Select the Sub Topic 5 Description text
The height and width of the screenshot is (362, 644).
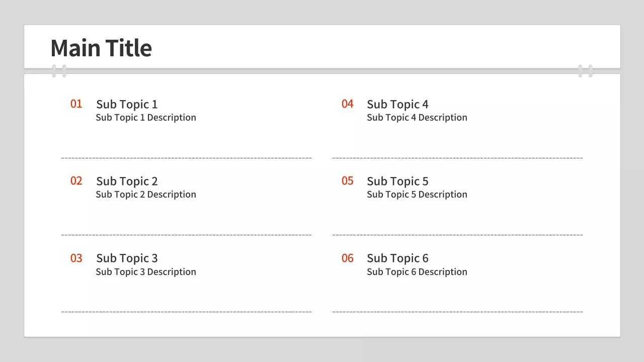click(417, 195)
